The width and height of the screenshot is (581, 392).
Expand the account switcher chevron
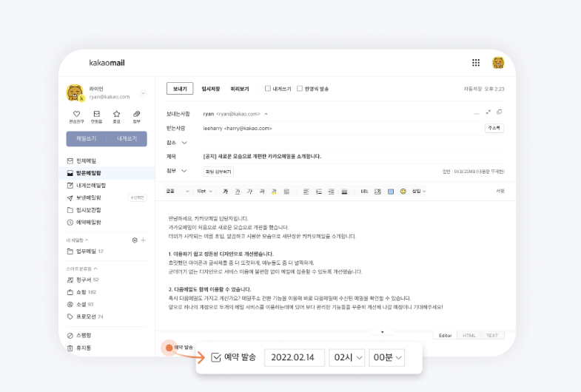pyautogui.click(x=143, y=93)
